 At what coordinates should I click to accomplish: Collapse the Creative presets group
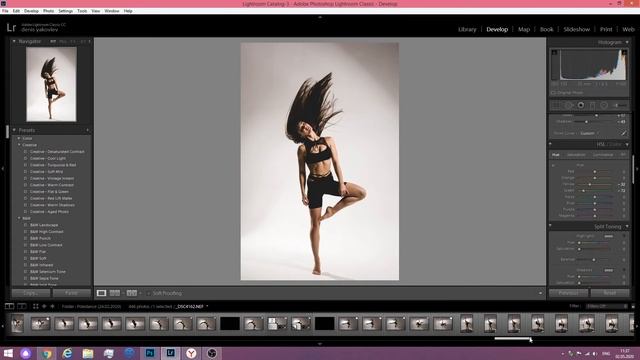(19, 145)
